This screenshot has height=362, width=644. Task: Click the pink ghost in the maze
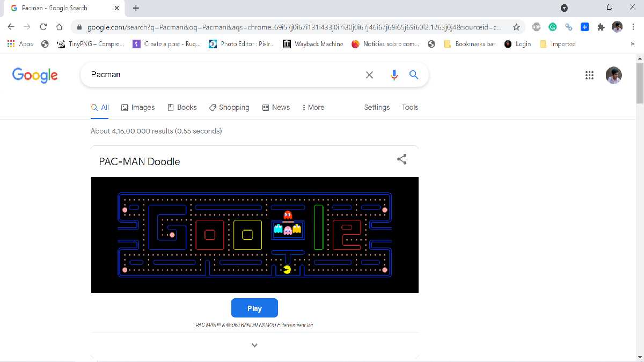(x=288, y=230)
